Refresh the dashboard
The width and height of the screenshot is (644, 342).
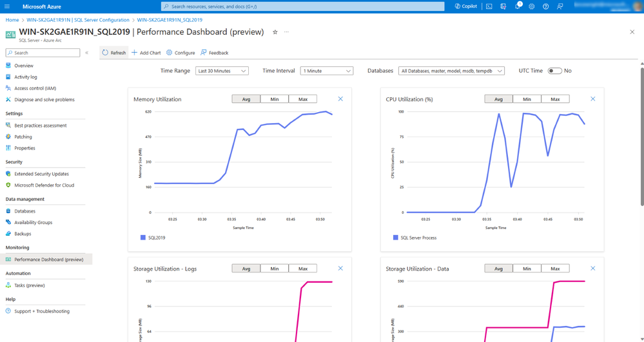coord(113,53)
